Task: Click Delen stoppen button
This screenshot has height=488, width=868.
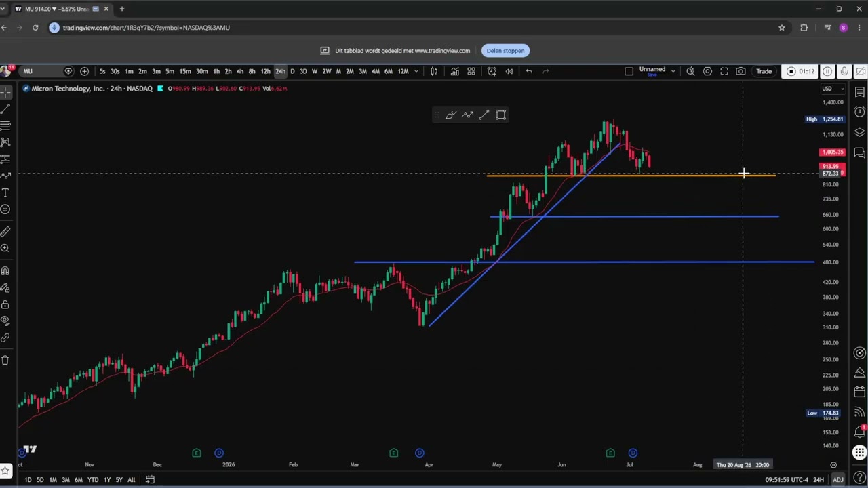Action: 505,50
